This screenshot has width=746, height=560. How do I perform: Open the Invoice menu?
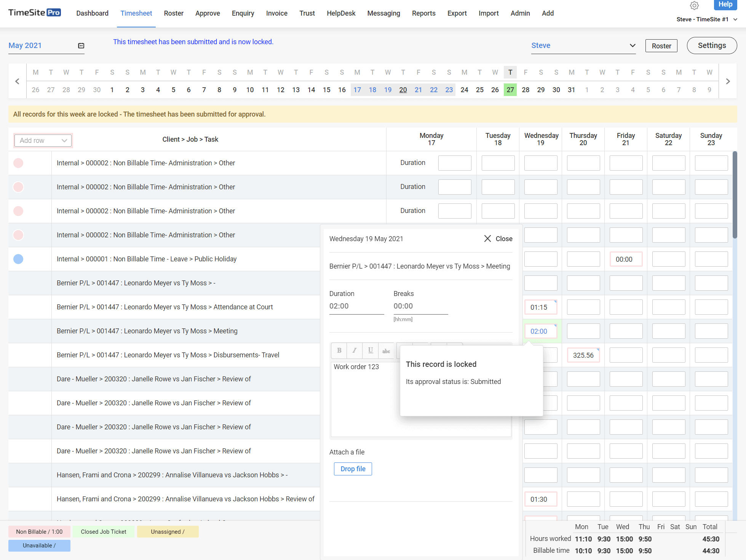coord(277,13)
